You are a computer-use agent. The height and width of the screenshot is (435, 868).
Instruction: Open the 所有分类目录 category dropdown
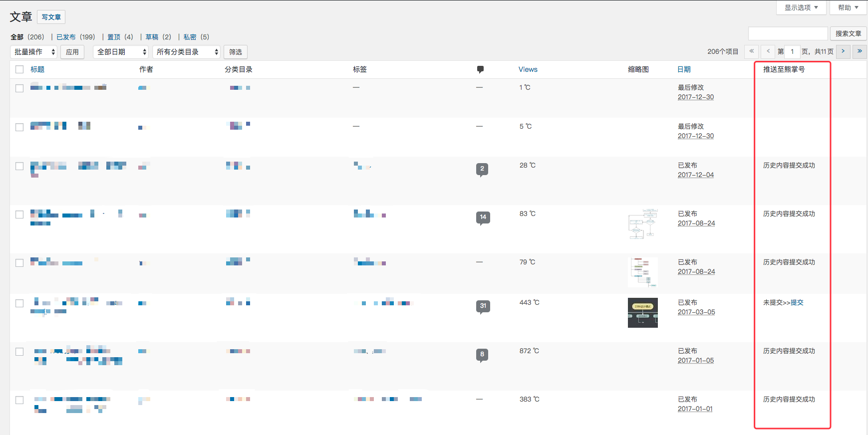coord(186,52)
